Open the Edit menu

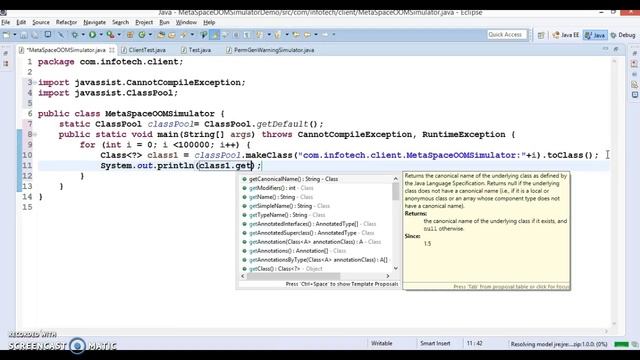21,22
